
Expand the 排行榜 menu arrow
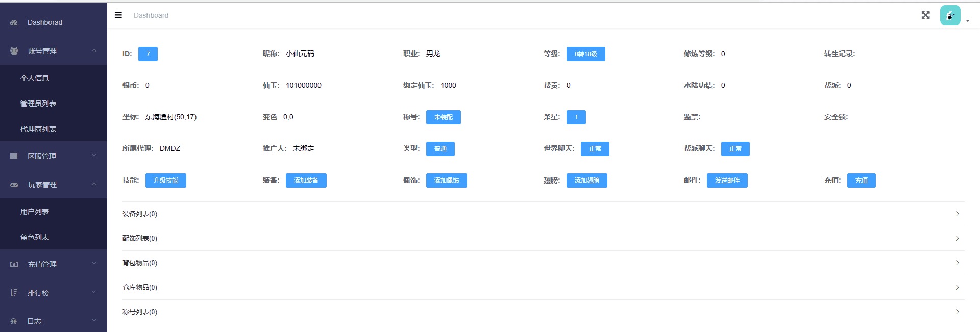[94, 292]
